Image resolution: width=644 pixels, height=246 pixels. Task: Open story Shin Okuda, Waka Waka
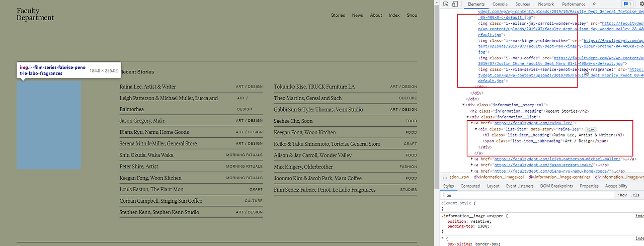191,155
